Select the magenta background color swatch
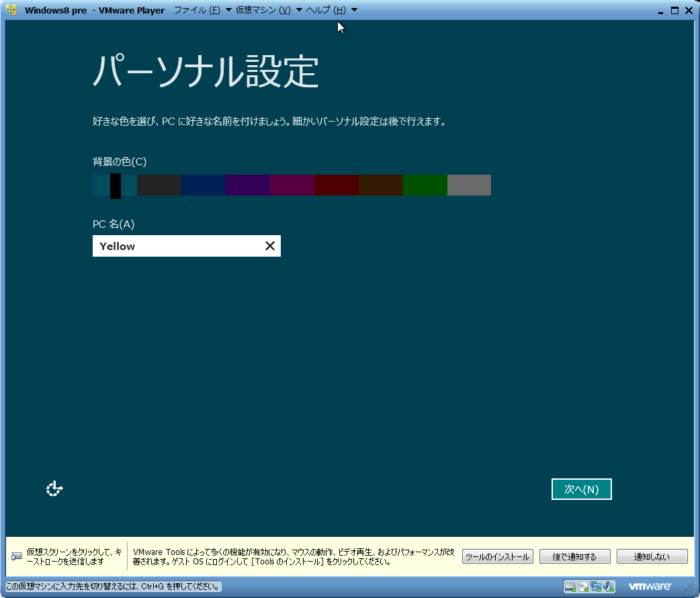 (292, 185)
